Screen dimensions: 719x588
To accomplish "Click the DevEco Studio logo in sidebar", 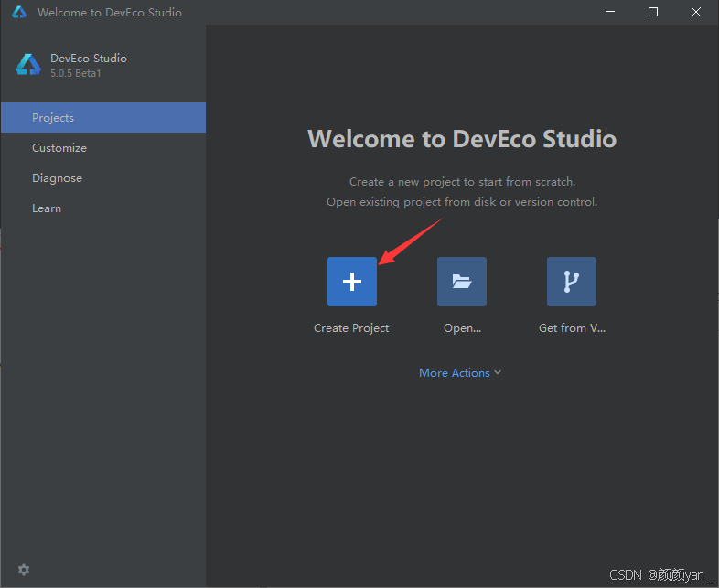I will [28, 65].
